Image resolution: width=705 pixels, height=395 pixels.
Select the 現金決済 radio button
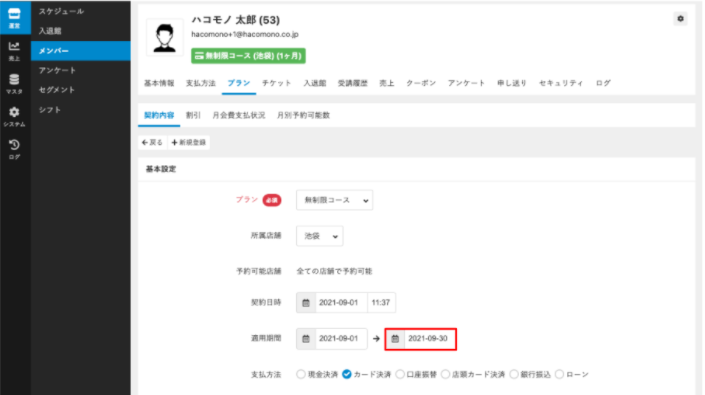click(x=301, y=374)
